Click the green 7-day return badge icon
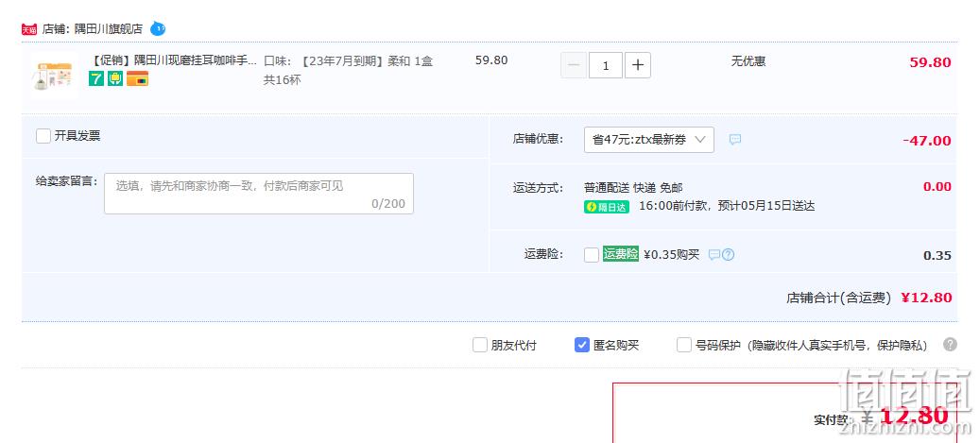 96,78
